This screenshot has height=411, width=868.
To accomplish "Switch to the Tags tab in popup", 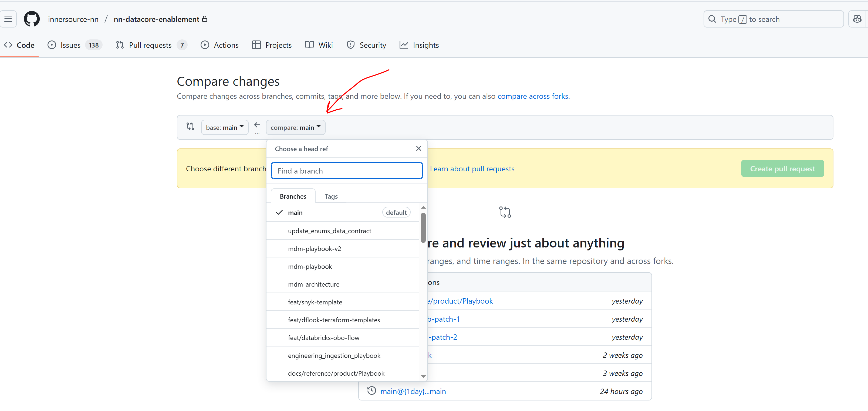I will (x=331, y=196).
